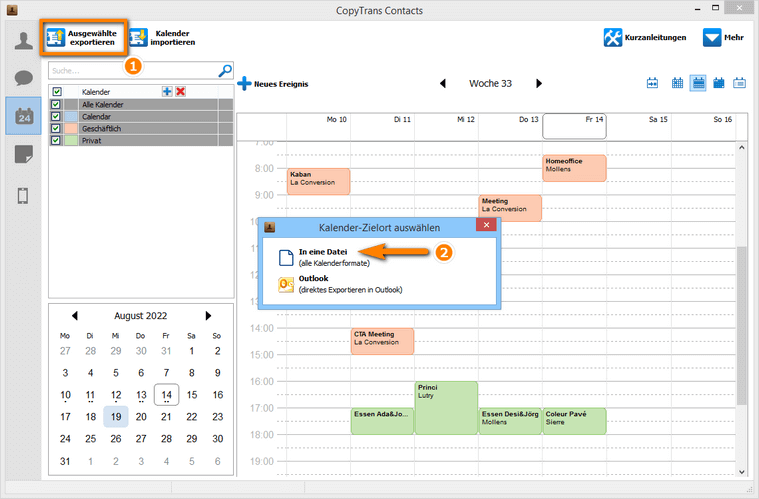This screenshot has height=499, width=759.
Task: Go to next month in mini calendar
Action: tap(208, 316)
